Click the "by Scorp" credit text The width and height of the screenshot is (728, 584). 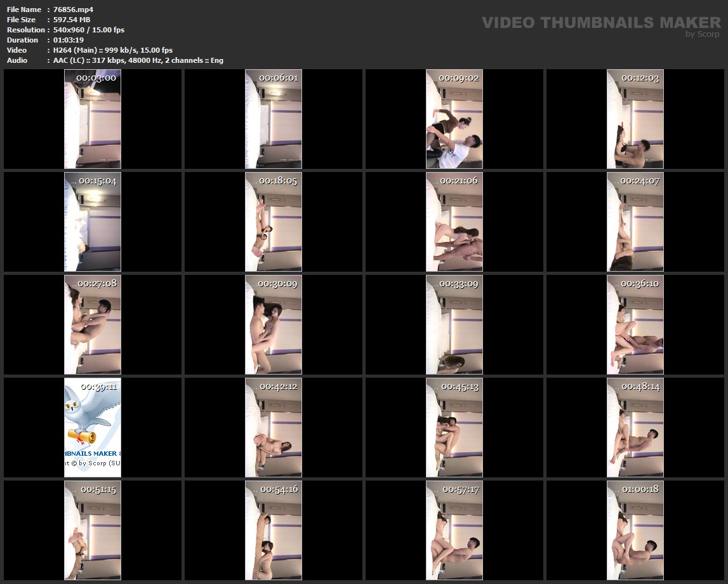click(x=702, y=34)
